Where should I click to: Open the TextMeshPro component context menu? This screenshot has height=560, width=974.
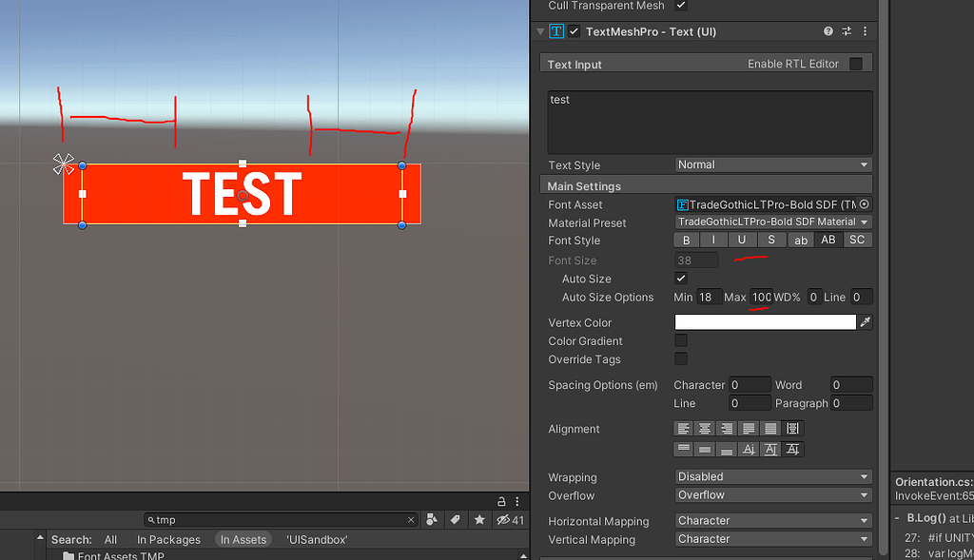pyautogui.click(x=865, y=31)
